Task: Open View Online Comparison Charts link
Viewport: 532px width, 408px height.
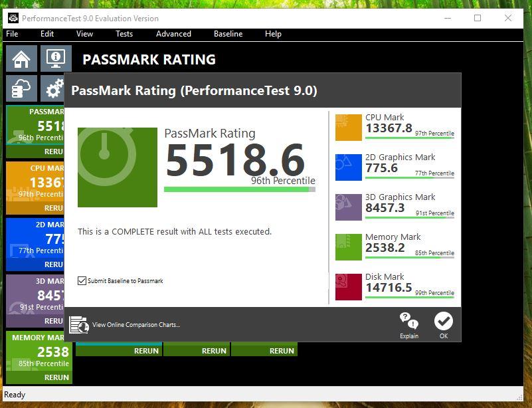Action: coord(136,325)
